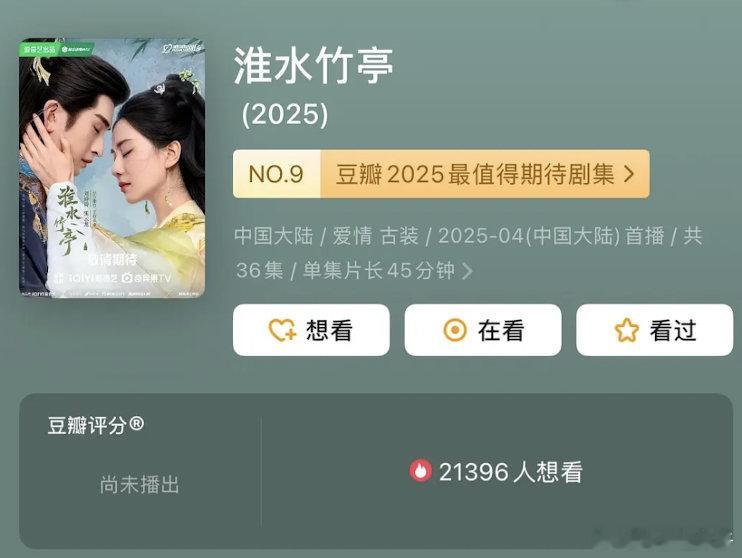Open ranking list via banner chevron arrow
Image resolution: width=742 pixels, height=558 pixels.
(629, 174)
